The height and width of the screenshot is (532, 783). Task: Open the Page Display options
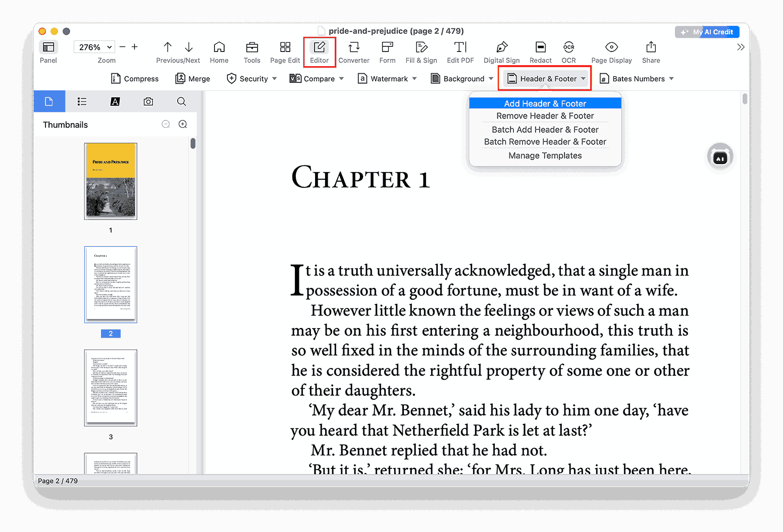[x=611, y=47]
